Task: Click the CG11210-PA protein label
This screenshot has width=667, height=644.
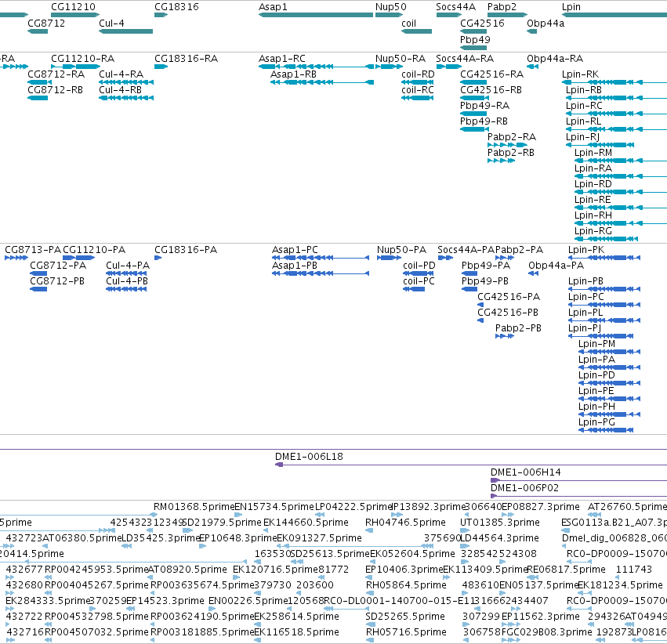Action: coord(94,249)
